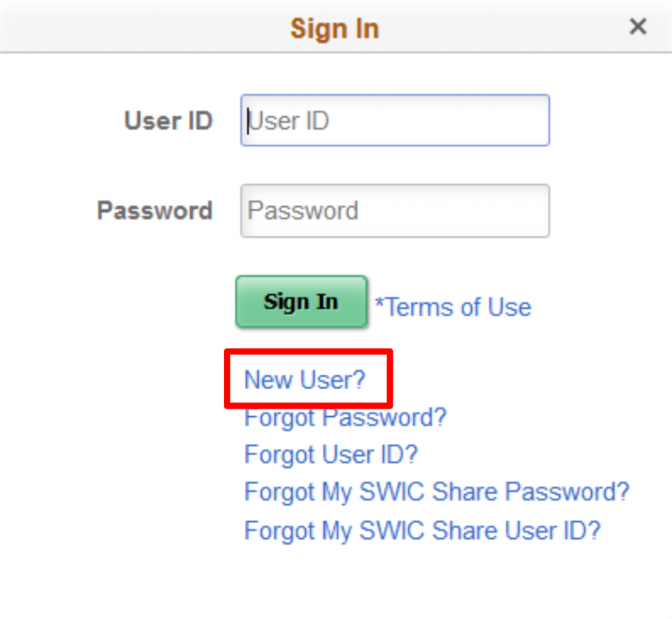Close the Sign In dialog
The width and height of the screenshot is (672, 619).
pos(637,27)
